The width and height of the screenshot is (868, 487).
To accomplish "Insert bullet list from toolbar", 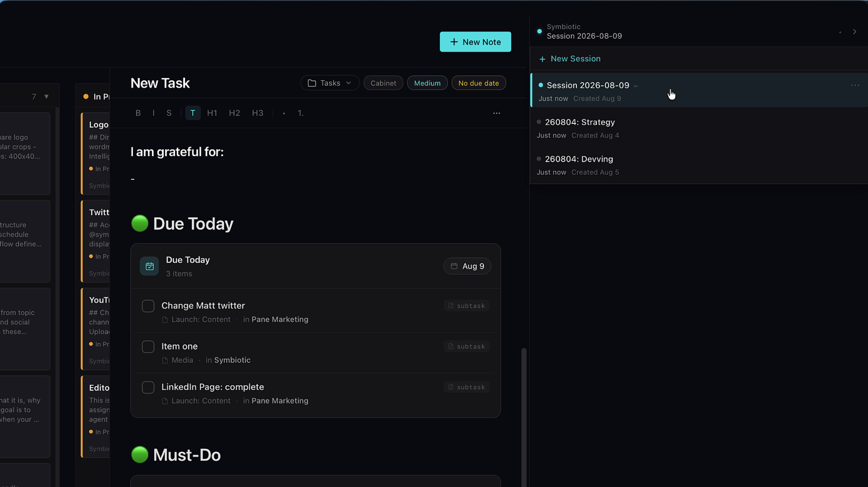I will click(x=284, y=113).
